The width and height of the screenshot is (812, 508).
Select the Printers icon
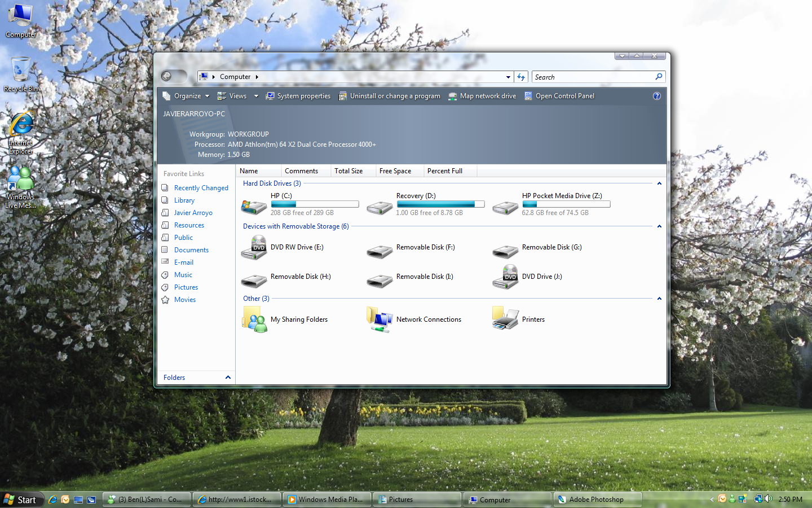click(505, 319)
